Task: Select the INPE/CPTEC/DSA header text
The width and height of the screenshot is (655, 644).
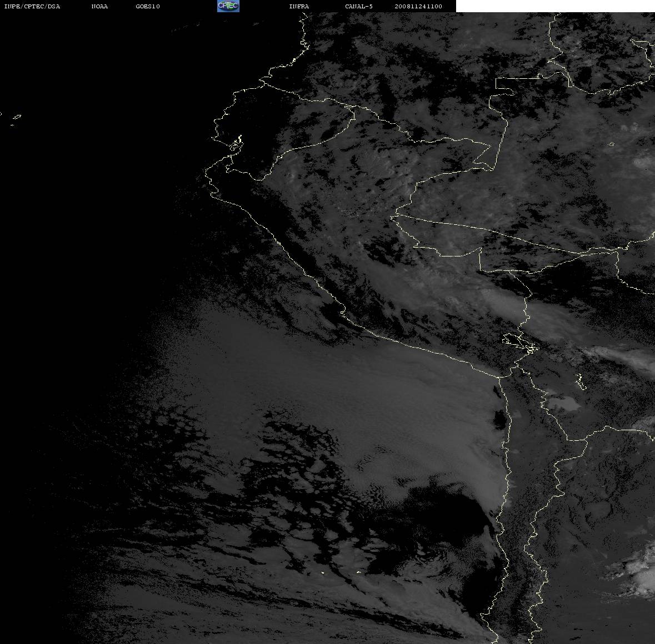Action: [x=32, y=6]
